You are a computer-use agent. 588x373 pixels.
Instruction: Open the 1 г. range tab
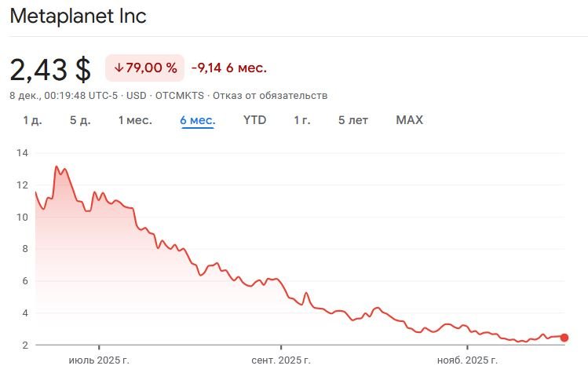[302, 120]
